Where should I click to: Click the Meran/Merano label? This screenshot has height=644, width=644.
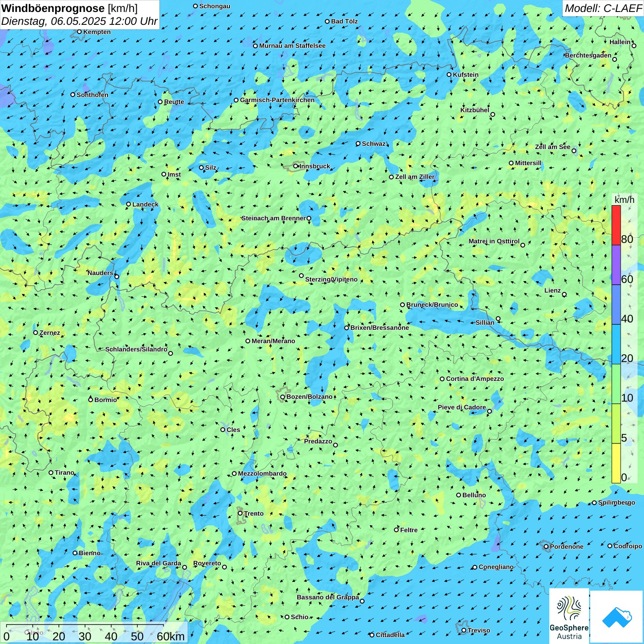pyautogui.click(x=273, y=341)
